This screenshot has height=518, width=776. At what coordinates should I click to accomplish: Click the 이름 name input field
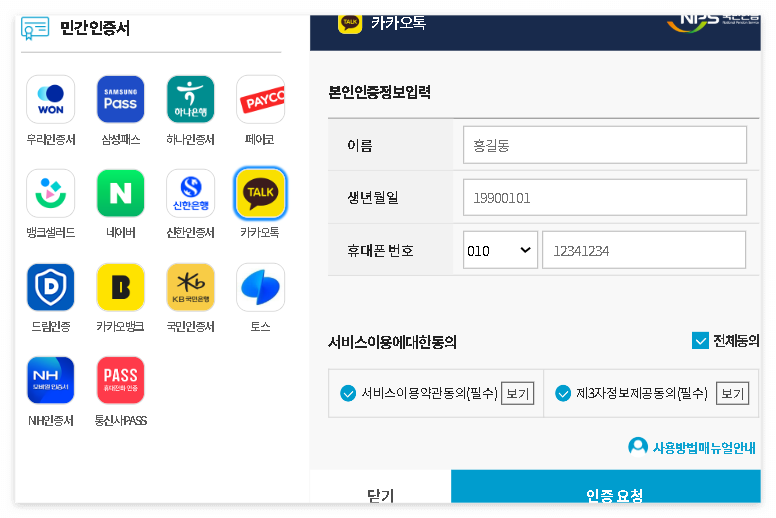click(604, 145)
